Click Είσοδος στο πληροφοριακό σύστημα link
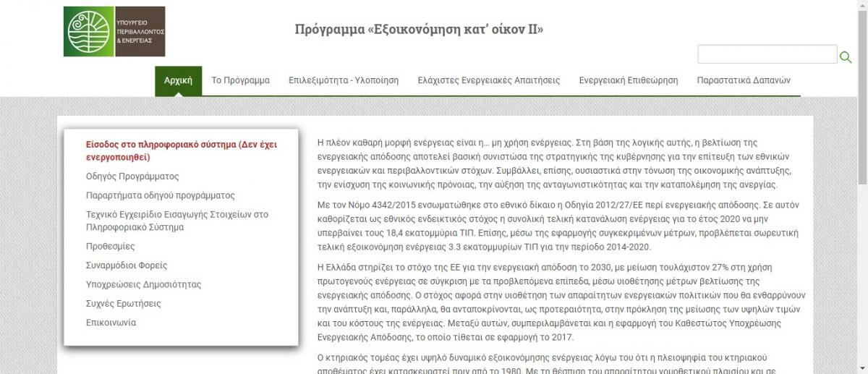Screen dimensions: 868x374 [x=181, y=150]
